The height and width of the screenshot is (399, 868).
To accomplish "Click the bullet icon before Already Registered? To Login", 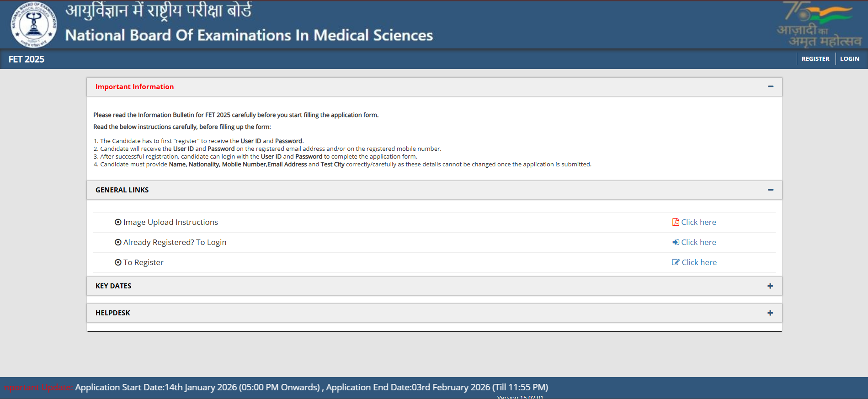I will click(118, 242).
